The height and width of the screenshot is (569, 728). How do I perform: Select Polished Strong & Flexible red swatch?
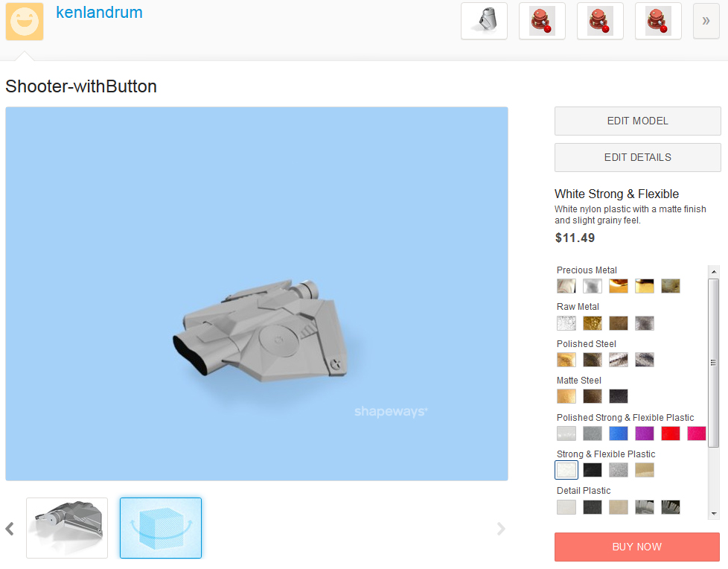pos(671,433)
